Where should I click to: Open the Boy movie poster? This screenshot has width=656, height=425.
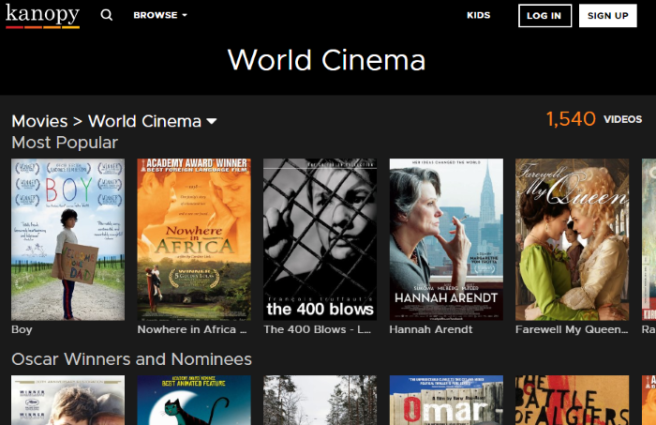tap(68, 239)
